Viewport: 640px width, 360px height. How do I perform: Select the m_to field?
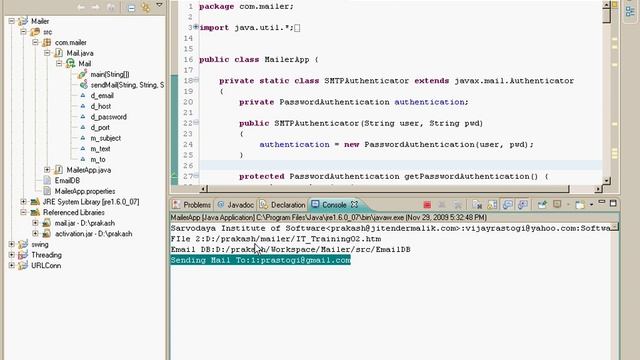point(98,159)
